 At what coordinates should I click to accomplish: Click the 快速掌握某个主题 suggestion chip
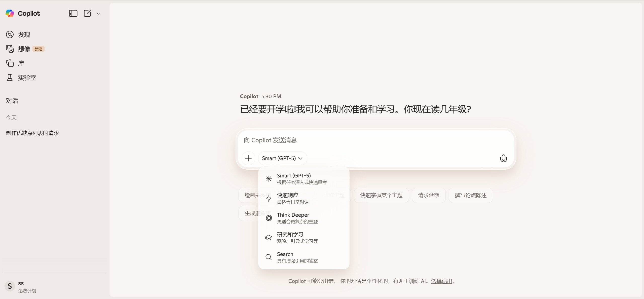click(381, 195)
